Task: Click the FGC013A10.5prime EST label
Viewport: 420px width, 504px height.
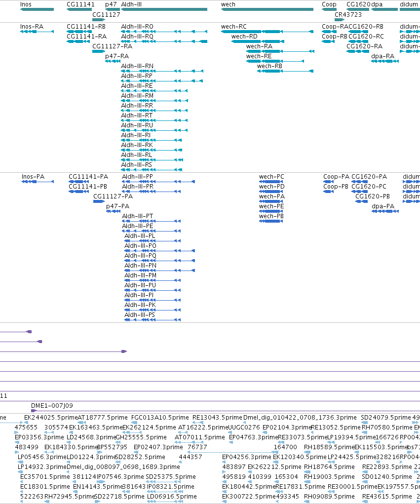Action: [x=160, y=418]
